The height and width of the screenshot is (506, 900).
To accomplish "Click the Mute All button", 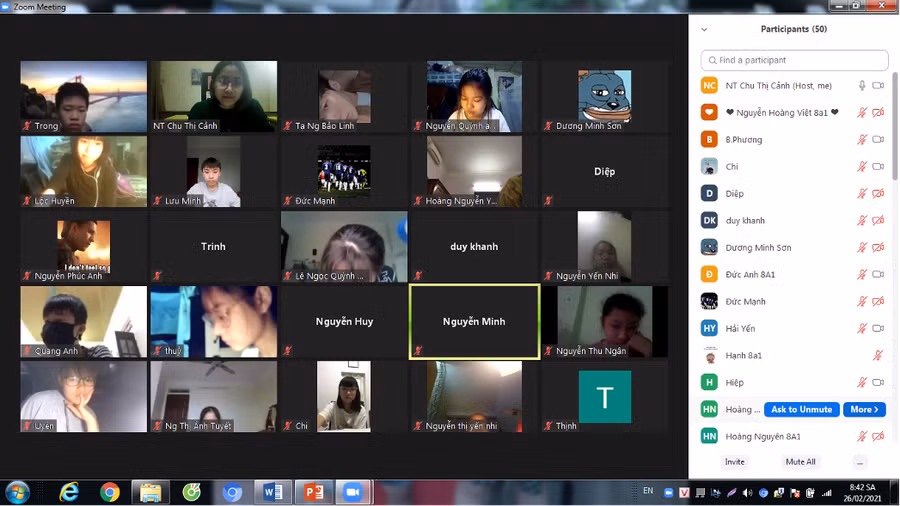I will click(x=800, y=462).
